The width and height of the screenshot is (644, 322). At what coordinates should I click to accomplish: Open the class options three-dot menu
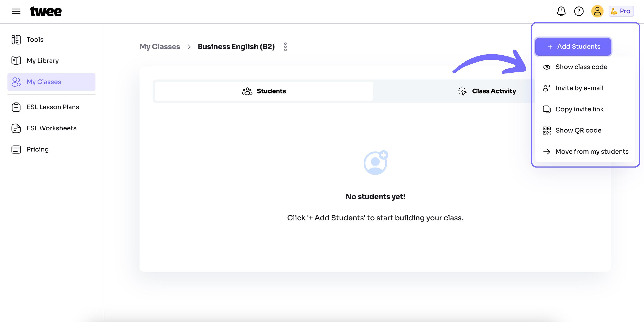[x=285, y=47]
